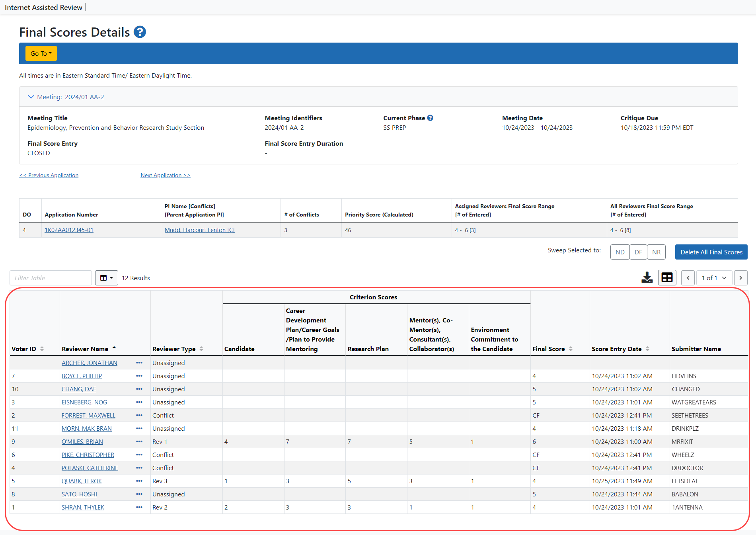
Task: Select the Submitter Name column header
Action: (696, 349)
